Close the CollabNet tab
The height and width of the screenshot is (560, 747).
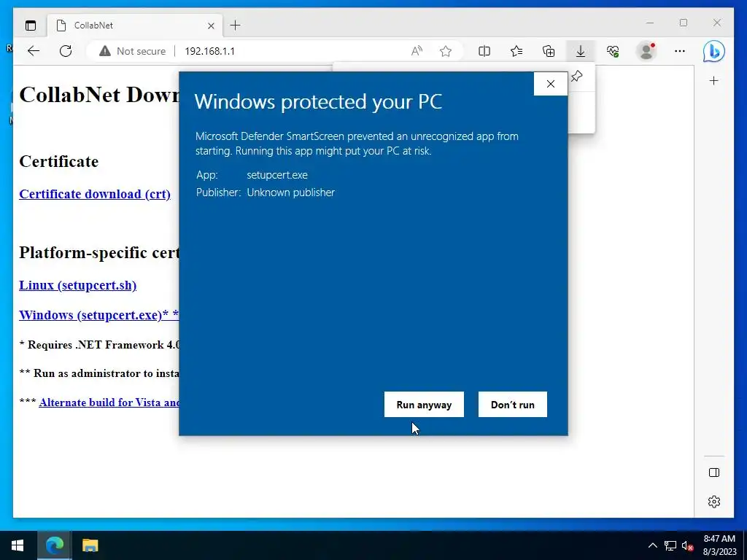211,26
